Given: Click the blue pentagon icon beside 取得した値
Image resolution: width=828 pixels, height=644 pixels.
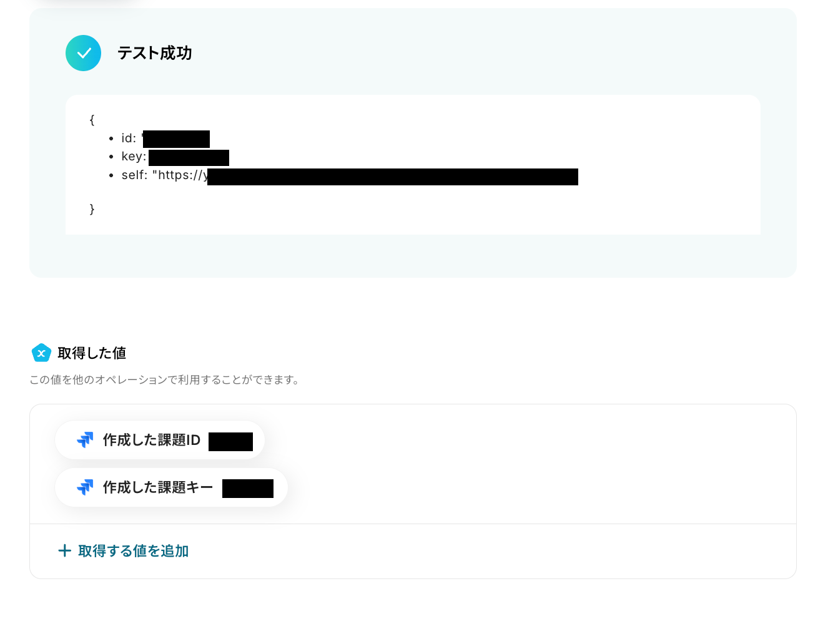Looking at the screenshot, I should tap(41, 353).
